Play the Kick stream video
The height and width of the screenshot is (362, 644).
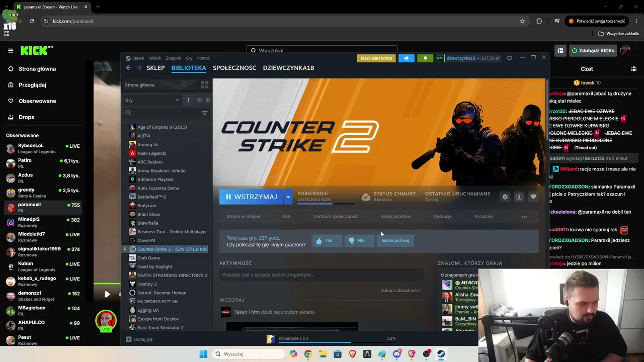(x=107, y=294)
